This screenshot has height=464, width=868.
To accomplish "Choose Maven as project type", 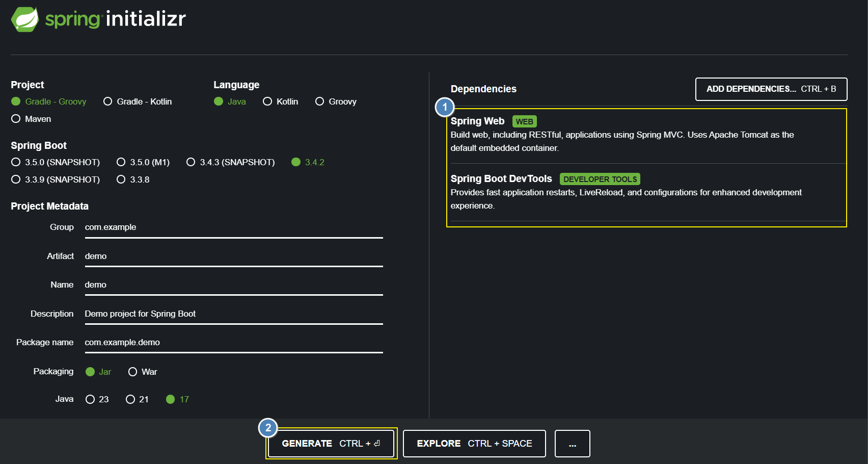I will 31,119.
